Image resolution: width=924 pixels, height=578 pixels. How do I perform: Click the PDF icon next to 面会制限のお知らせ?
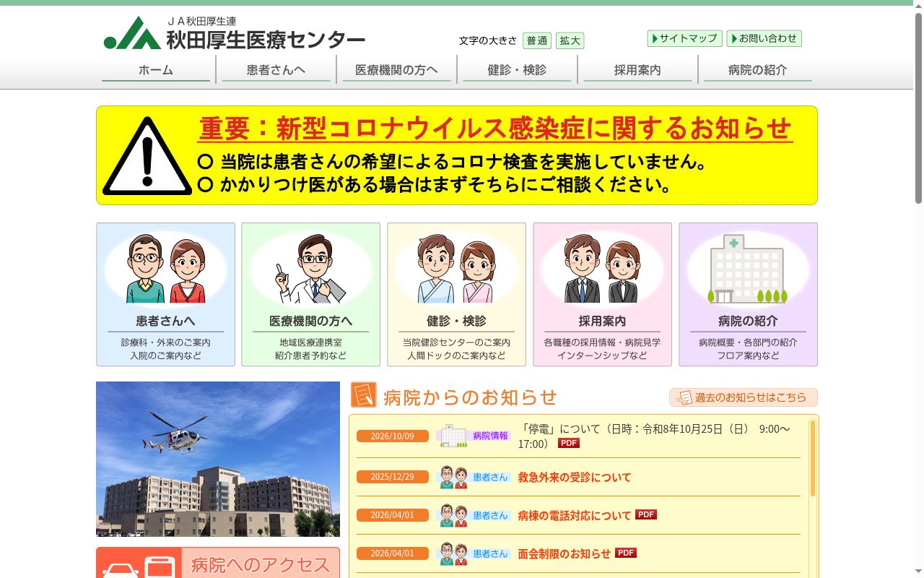[626, 553]
